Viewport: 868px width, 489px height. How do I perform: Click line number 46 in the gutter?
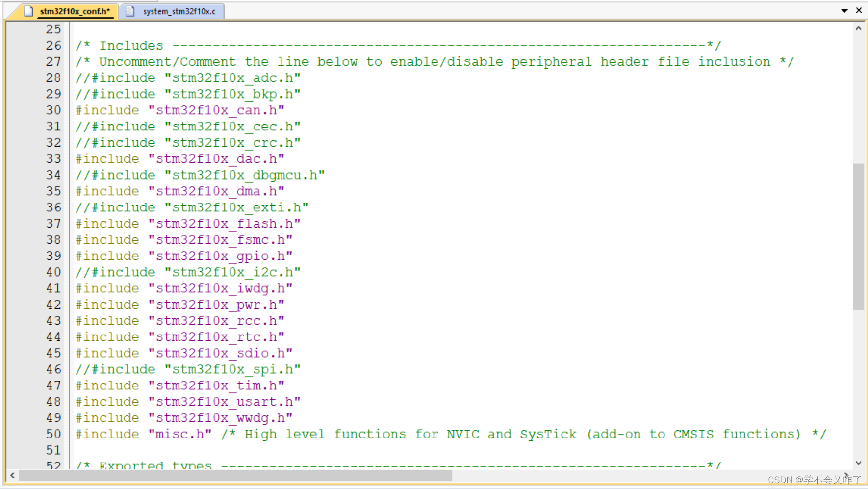(x=53, y=369)
